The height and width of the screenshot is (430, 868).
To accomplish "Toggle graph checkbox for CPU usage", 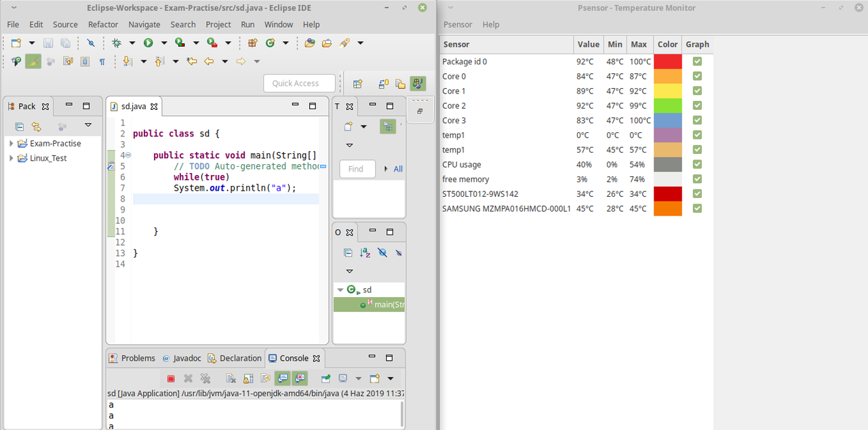I will point(697,164).
